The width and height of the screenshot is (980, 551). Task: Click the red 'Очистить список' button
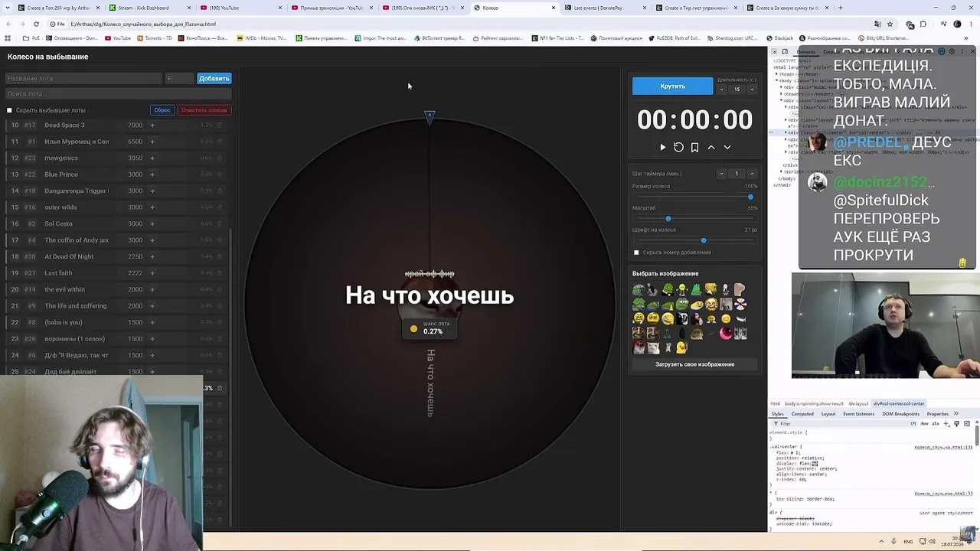pos(204,110)
